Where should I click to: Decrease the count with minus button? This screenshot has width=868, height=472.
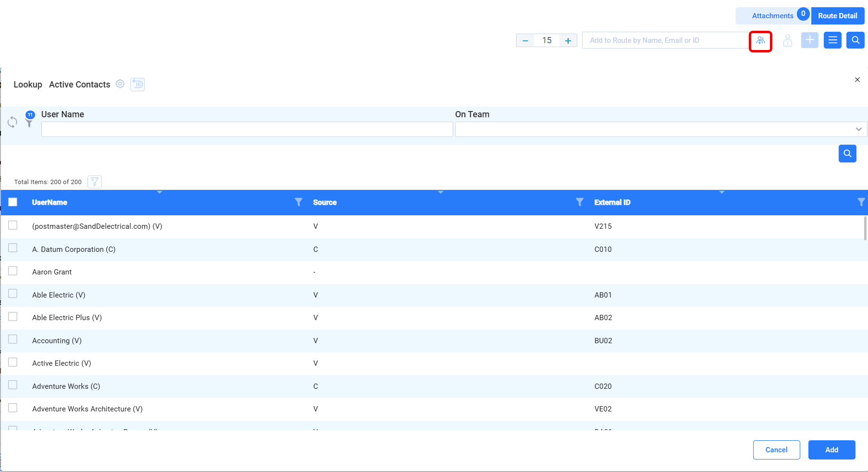click(x=525, y=40)
